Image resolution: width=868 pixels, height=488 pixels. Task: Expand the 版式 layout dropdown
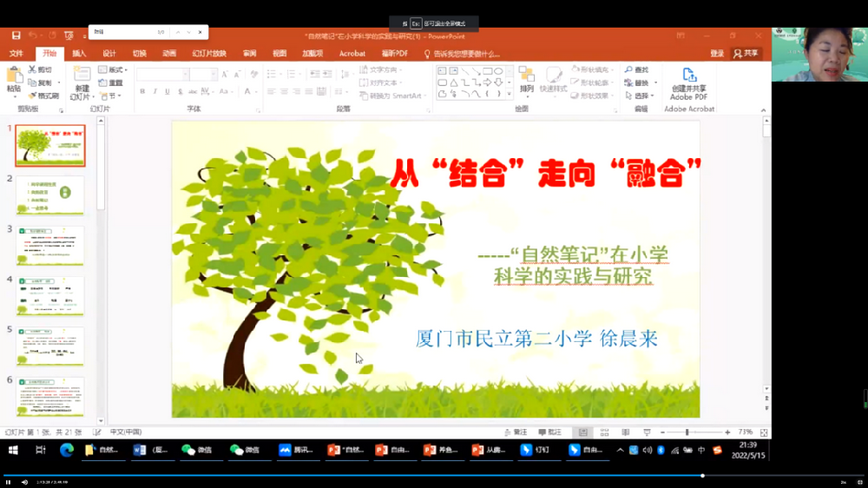tap(113, 69)
